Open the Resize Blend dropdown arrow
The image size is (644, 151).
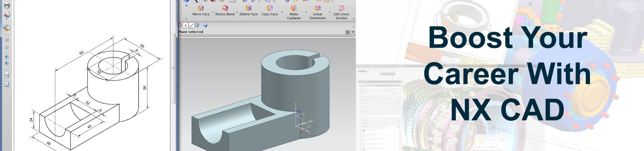(237, 13)
